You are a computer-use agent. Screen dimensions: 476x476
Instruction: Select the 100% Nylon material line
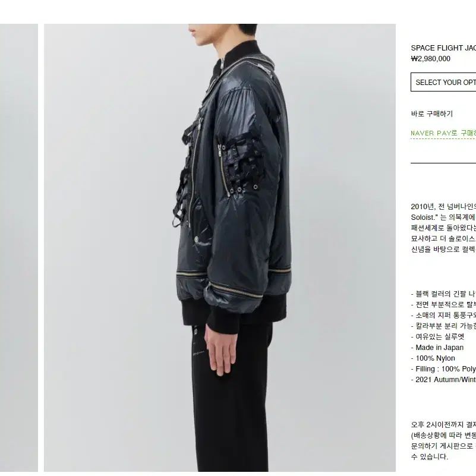pyautogui.click(x=433, y=358)
